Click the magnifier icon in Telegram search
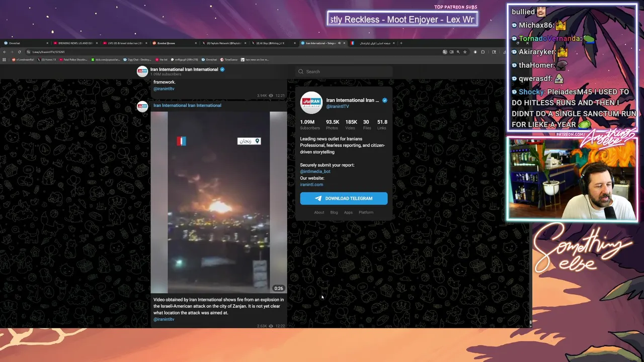 (x=301, y=71)
